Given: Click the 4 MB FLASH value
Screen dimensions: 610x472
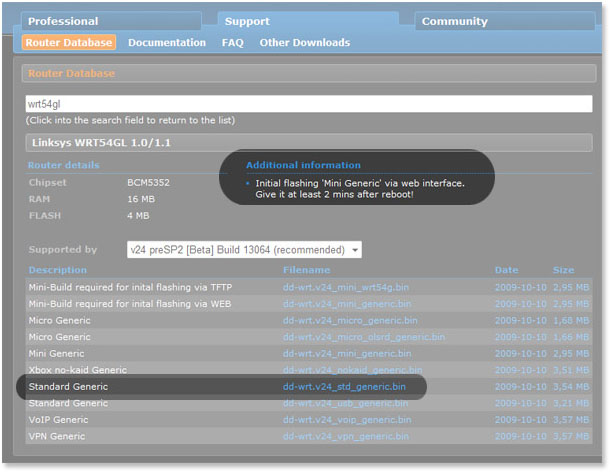Looking at the screenshot, I should click(138, 216).
